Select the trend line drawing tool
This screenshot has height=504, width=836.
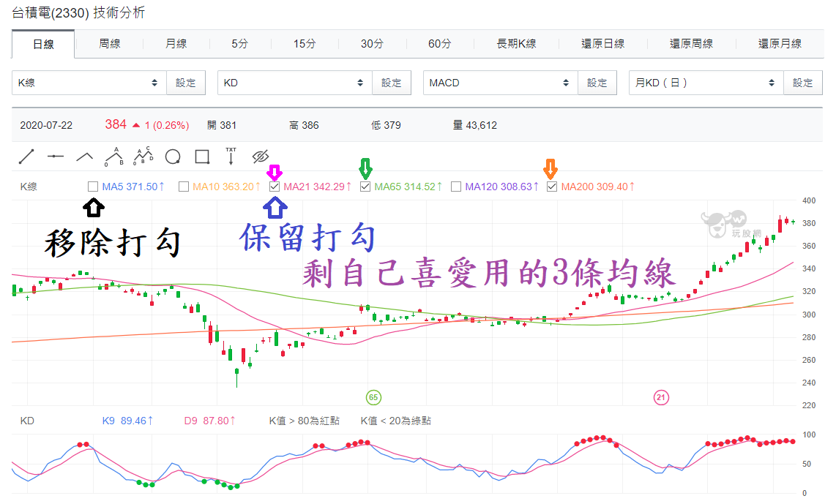(x=28, y=156)
